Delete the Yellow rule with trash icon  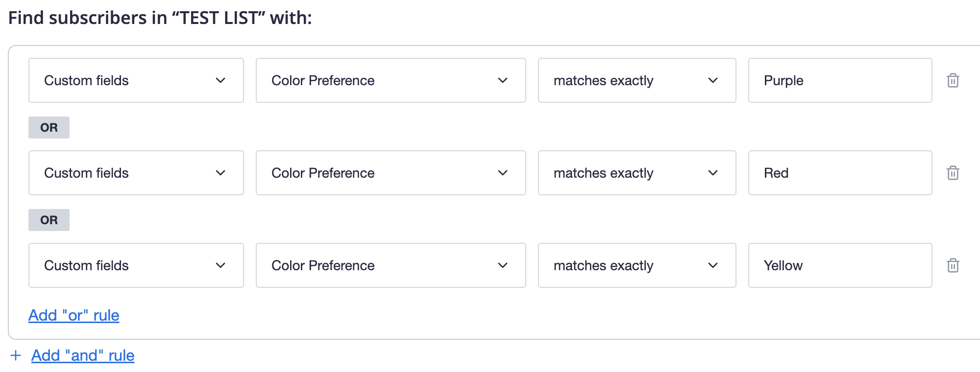953,265
